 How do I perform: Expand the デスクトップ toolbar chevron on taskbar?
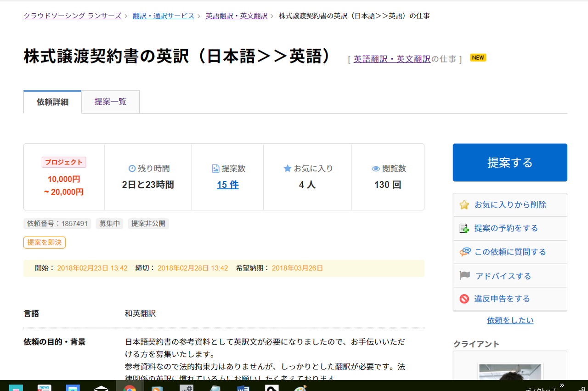[x=561, y=385]
